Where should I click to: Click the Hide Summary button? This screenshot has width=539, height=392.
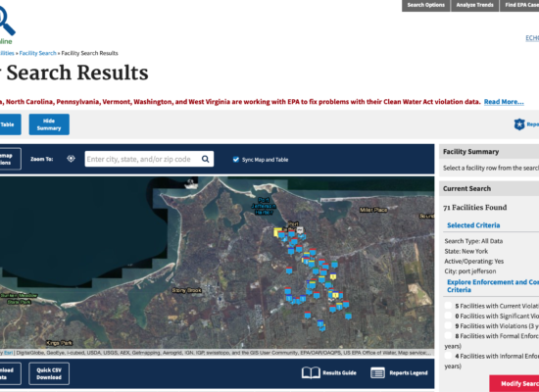(49, 124)
